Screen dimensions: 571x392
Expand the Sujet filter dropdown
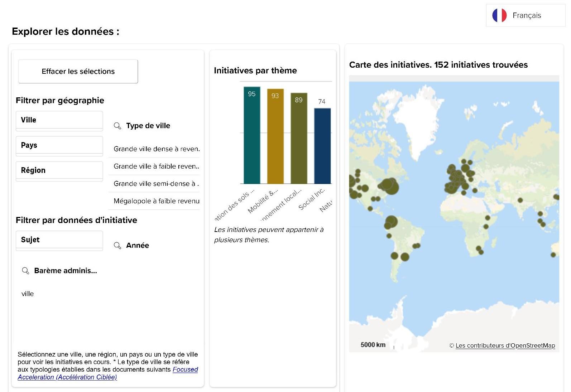tap(59, 240)
